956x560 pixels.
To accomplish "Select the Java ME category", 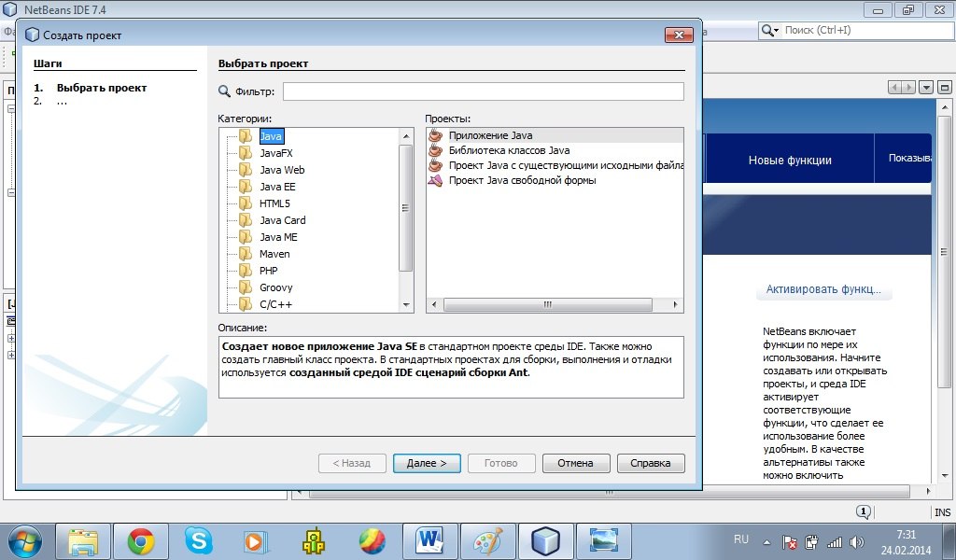I will [278, 237].
